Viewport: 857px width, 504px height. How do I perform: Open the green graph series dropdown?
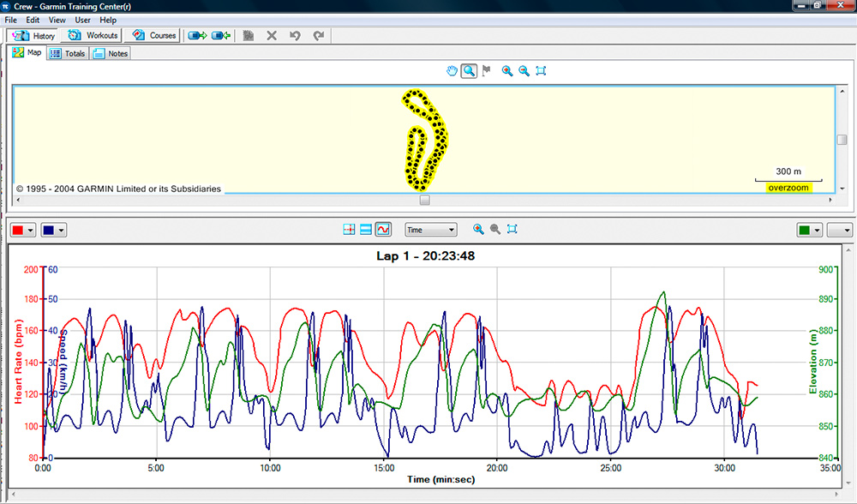pyautogui.click(x=817, y=230)
